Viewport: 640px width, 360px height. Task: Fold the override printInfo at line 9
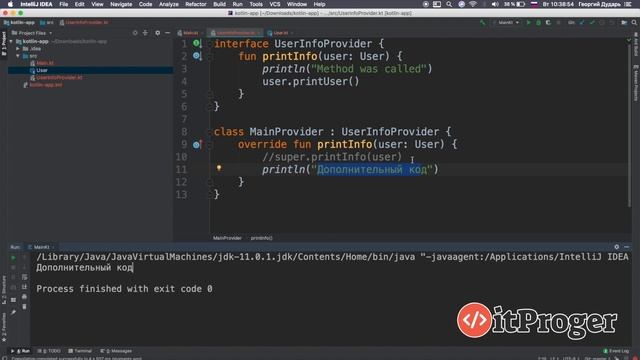[x=210, y=144]
